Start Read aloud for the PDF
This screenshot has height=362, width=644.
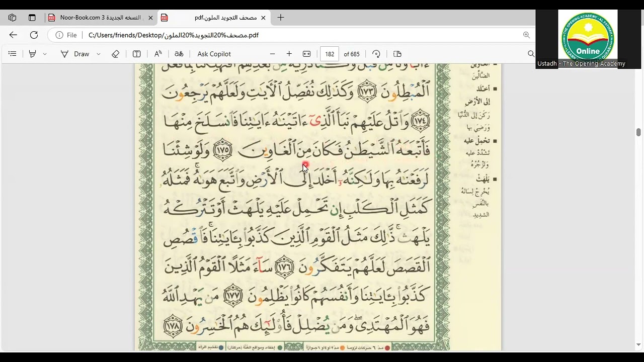click(x=158, y=54)
